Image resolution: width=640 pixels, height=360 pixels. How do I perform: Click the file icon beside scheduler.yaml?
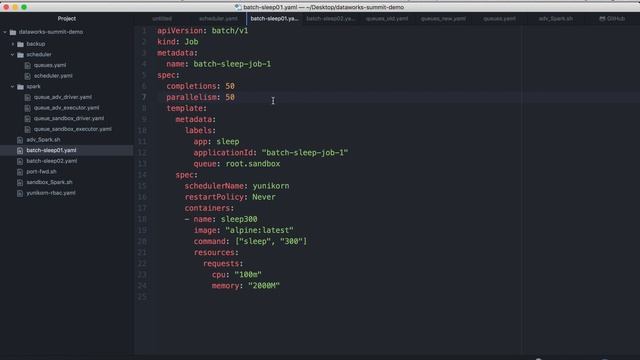pos(27,76)
